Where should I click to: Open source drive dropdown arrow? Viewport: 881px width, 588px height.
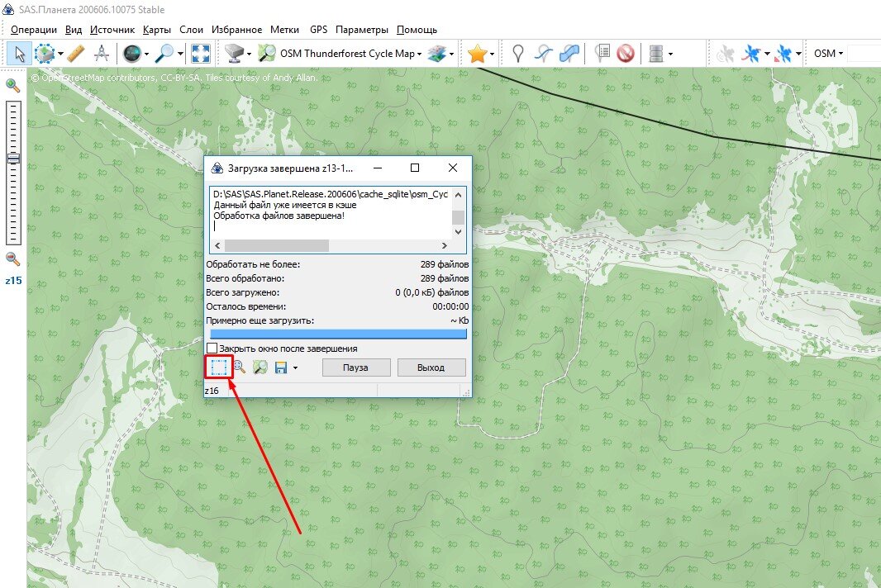[249, 54]
